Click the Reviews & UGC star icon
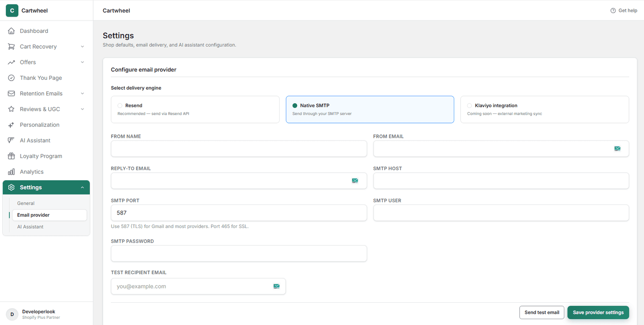This screenshot has width=644, height=325. click(11, 109)
